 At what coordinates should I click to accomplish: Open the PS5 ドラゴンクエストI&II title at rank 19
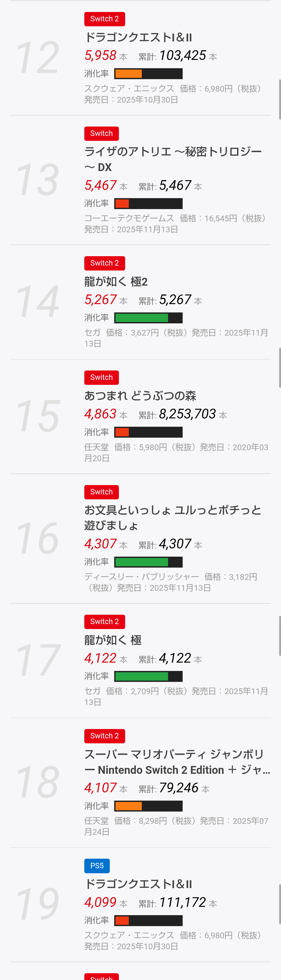[138, 884]
